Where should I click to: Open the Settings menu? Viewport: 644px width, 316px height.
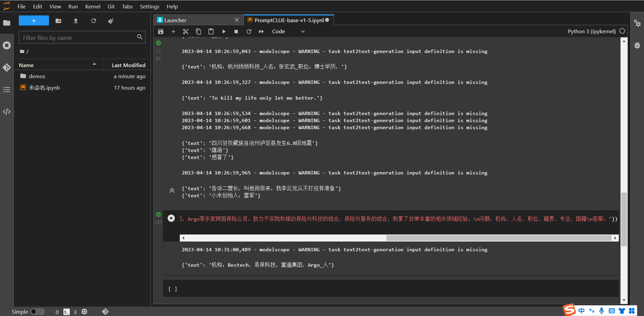pyautogui.click(x=150, y=6)
